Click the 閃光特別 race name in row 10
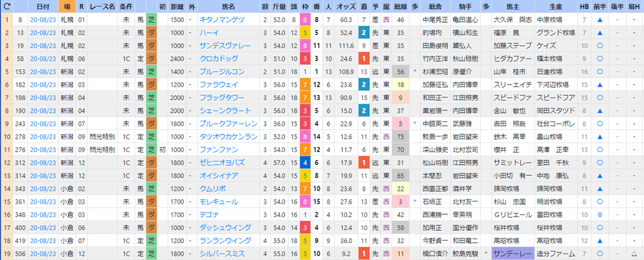The width and height of the screenshot is (644, 260). tap(103, 136)
